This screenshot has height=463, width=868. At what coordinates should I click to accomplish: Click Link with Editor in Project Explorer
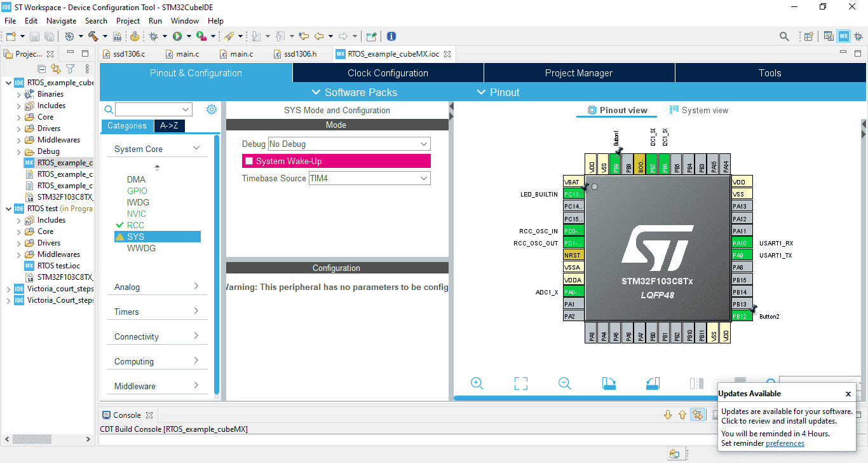tap(56, 69)
